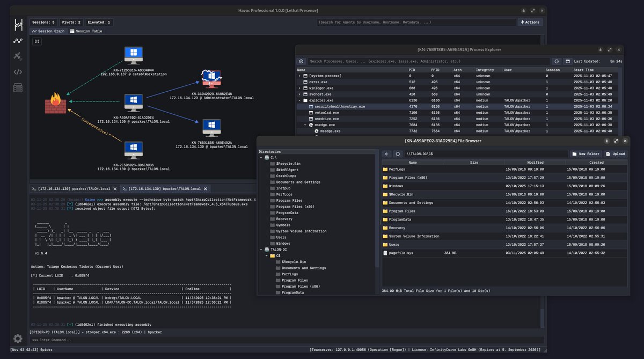Open the server storage sidebar icon
The image size is (644, 359).
point(18,87)
